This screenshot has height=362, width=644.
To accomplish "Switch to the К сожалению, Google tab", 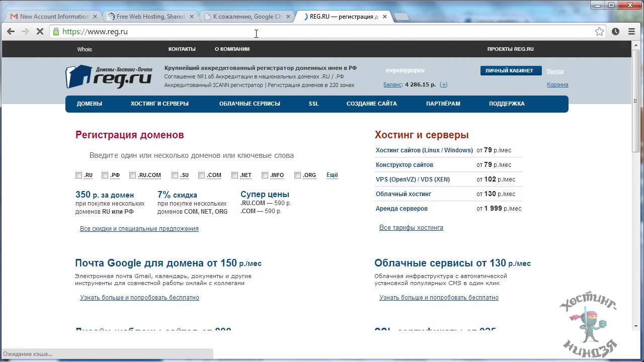I will [x=247, y=16].
